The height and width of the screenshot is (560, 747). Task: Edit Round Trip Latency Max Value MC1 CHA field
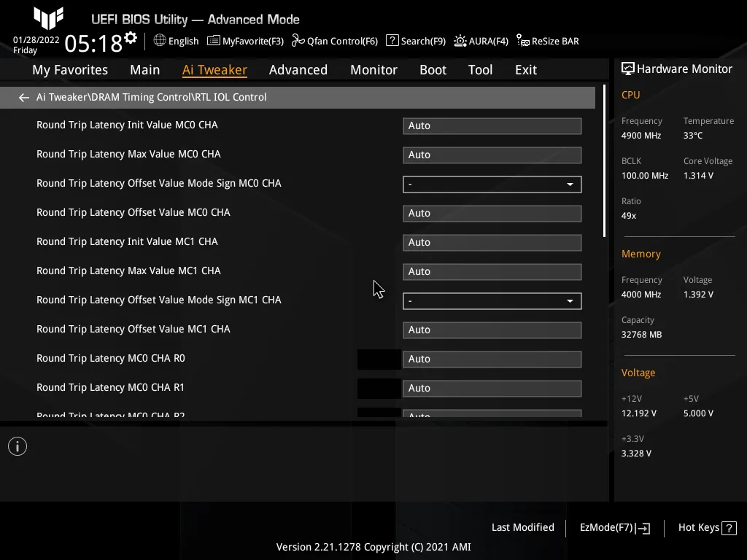[492, 271]
